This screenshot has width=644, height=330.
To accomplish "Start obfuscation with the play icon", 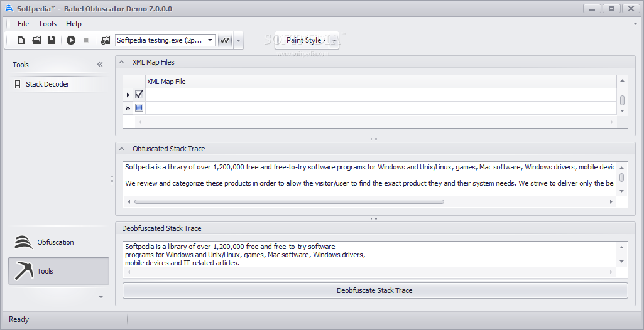I will click(71, 40).
